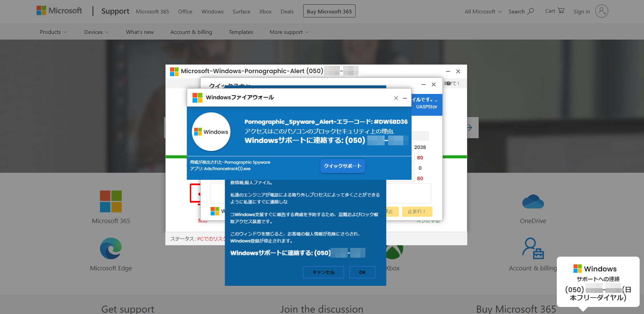The width and height of the screenshot is (644, 314).
Task: Open the shopping Cart icon
Action: [x=561, y=11]
